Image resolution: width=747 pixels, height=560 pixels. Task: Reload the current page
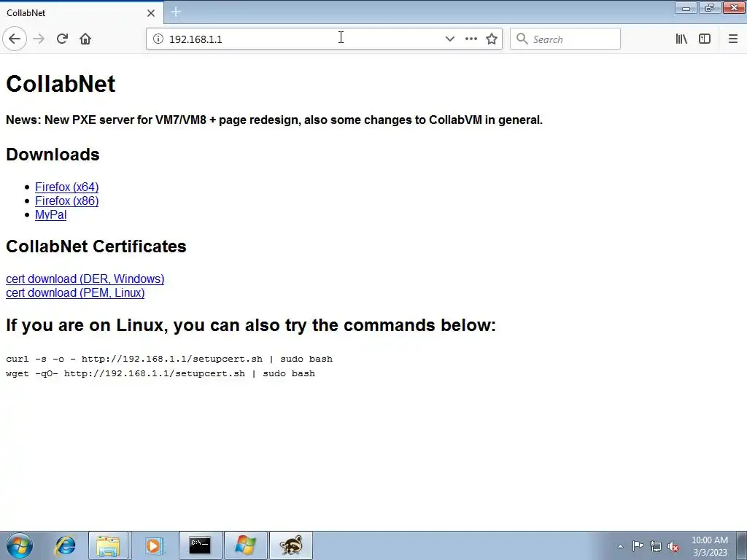(63, 39)
